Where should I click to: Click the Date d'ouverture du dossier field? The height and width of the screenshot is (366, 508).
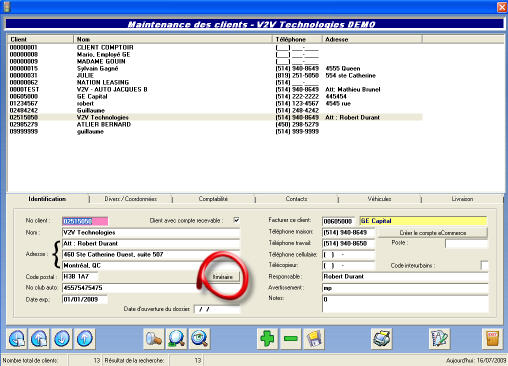pyautogui.click(x=217, y=309)
